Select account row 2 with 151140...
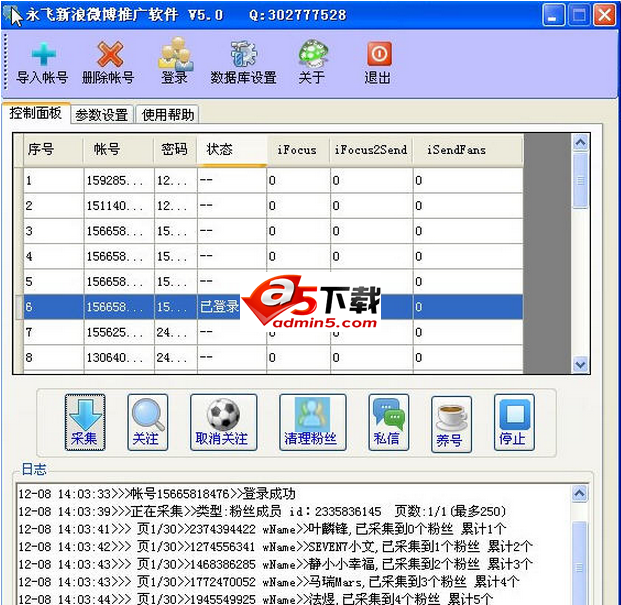 pyautogui.click(x=273, y=206)
